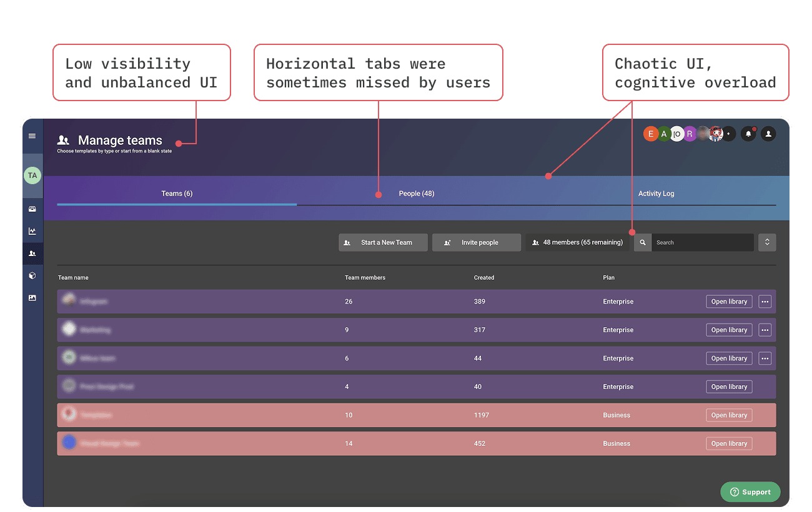This screenshot has height=512, width=812.
Task: Switch to the Activity Log tab
Action: tap(656, 194)
